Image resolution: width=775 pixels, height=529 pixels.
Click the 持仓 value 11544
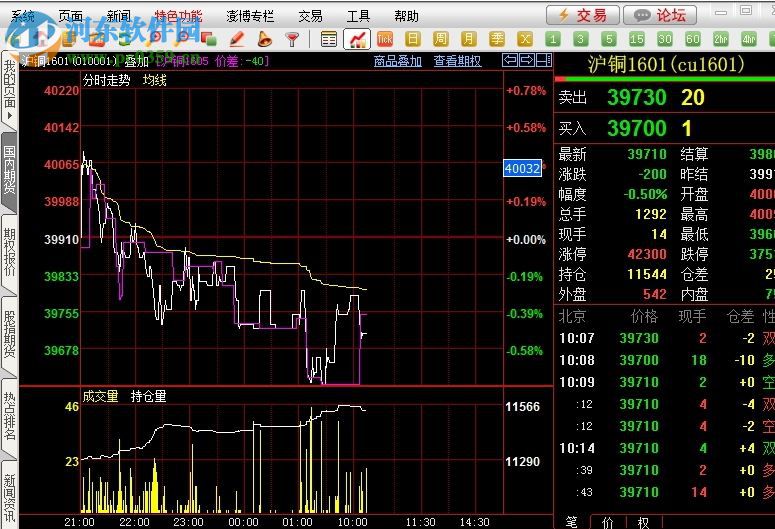click(x=647, y=274)
